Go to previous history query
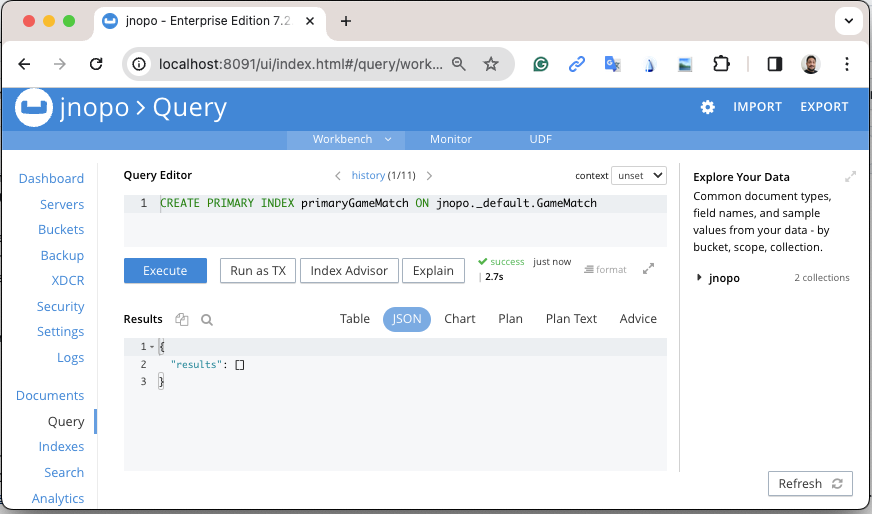Viewport: 872px width, 514px height. pyautogui.click(x=338, y=176)
